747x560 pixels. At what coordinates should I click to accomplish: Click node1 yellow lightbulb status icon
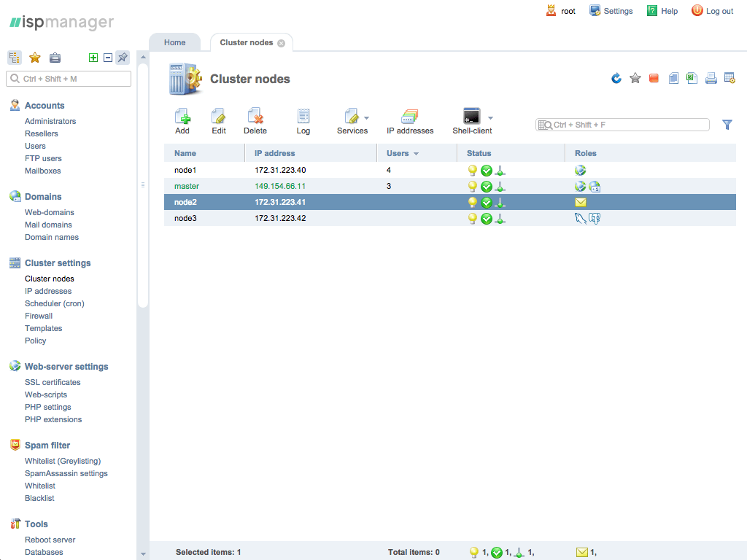pos(472,170)
